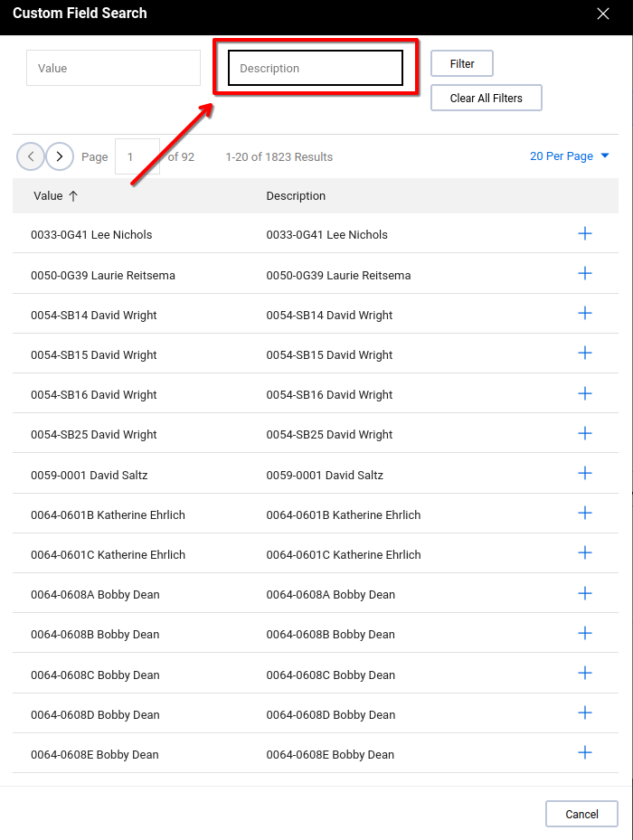The image size is (633, 840).
Task: Add 0064-0608D Bobby Dean with plus icon
Action: [585, 713]
